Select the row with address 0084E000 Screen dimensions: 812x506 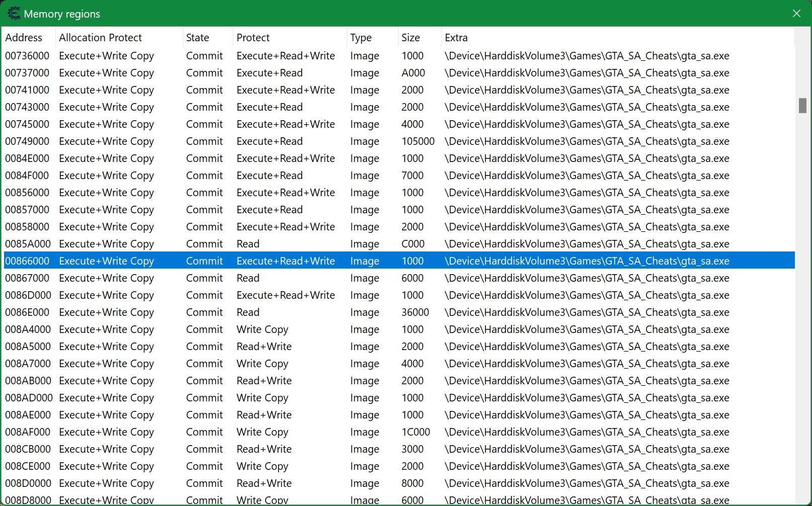[399, 158]
